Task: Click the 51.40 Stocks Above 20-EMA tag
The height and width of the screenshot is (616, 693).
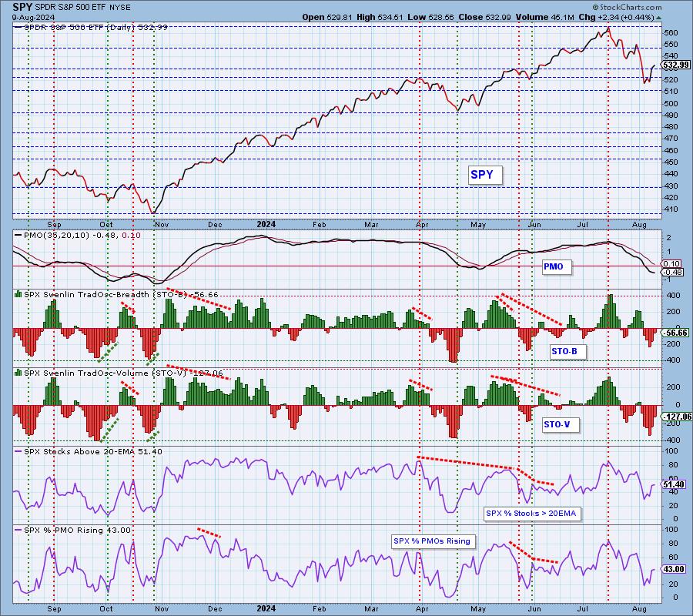Action: click(674, 485)
